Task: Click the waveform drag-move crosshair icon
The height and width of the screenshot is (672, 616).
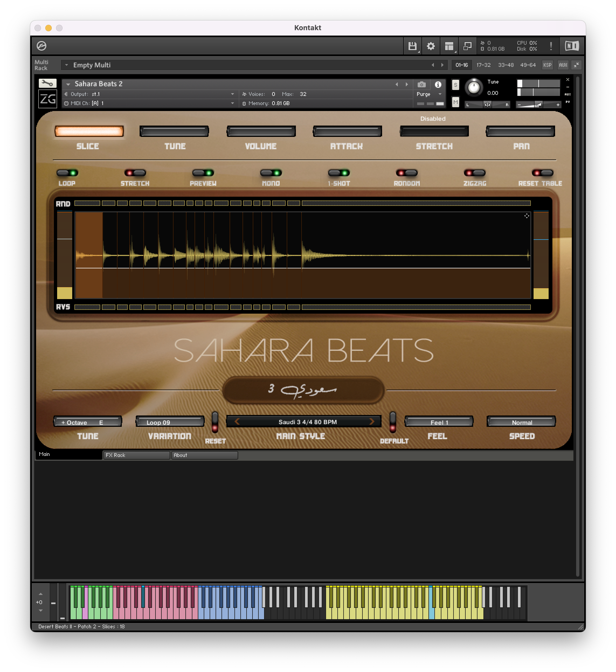Action: (x=527, y=216)
